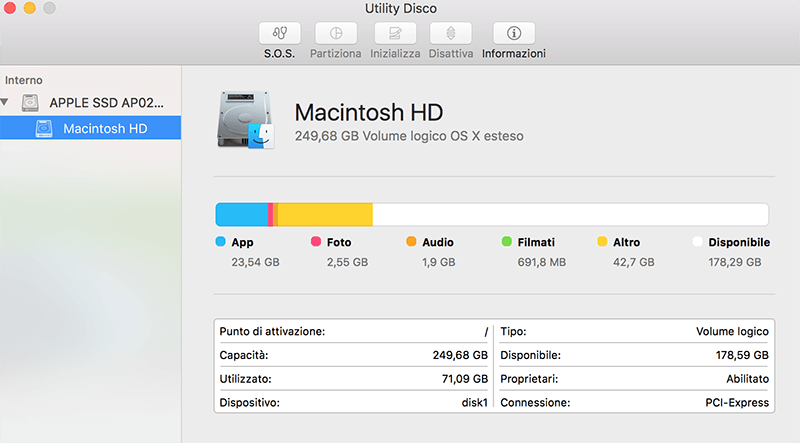Image resolution: width=800 pixels, height=443 pixels.
Task: Click the APPLE SSD drive icon in sidebar
Action: coord(33,103)
